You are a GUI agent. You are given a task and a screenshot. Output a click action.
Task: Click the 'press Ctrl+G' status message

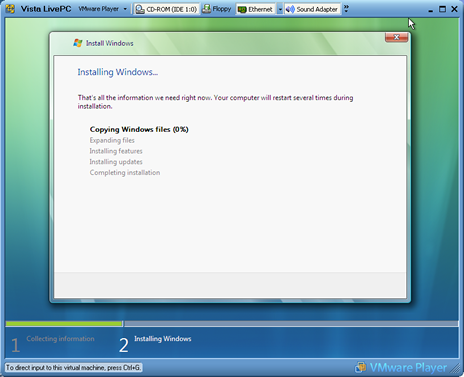tap(73, 368)
